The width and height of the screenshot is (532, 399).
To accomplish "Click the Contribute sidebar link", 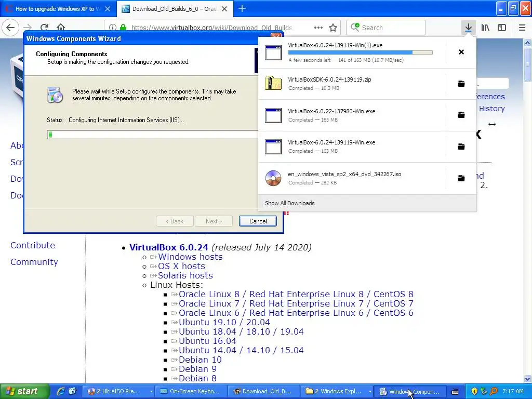I will (33, 245).
